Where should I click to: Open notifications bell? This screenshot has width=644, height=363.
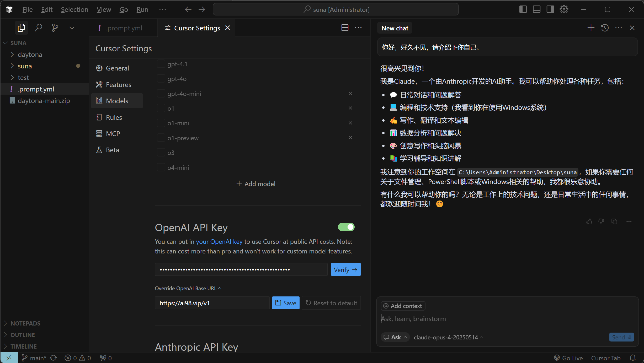pos(633,358)
